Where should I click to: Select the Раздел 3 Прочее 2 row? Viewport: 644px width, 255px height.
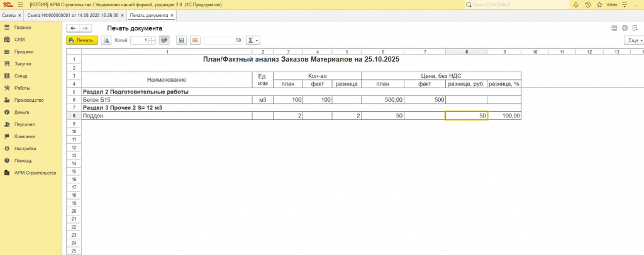coord(301,108)
